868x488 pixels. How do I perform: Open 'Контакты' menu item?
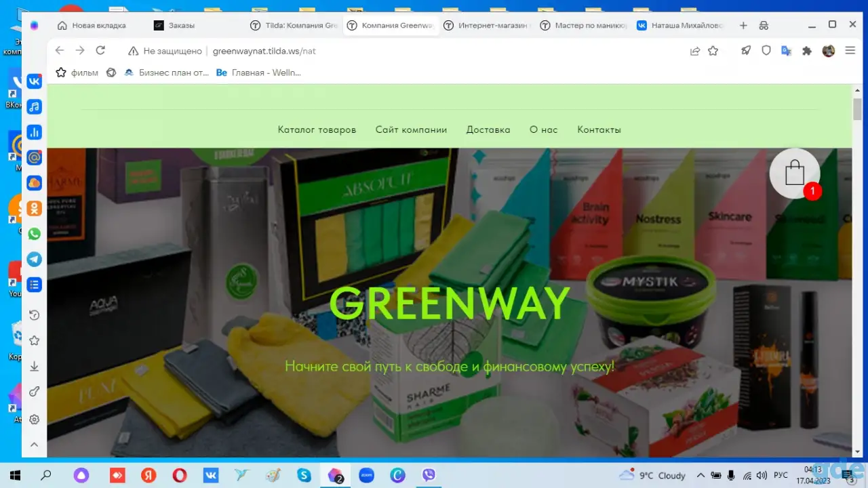(599, 129)
